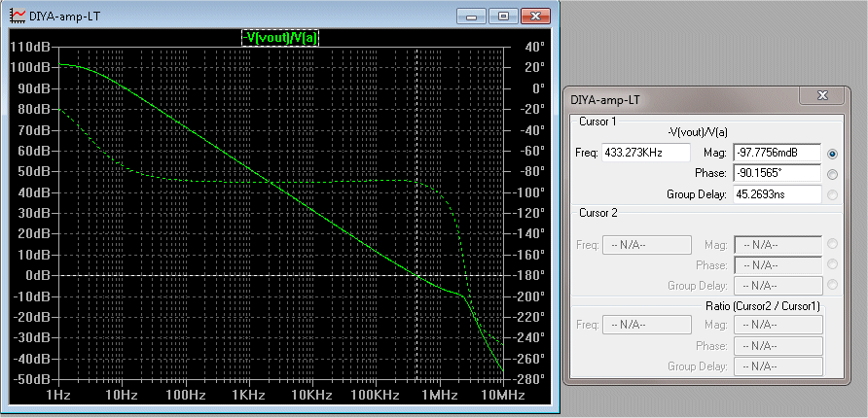The height and width of the screenshot is (418, 868).
Task: Click the -180° label on phase axis
Action: tap(527, 275)
